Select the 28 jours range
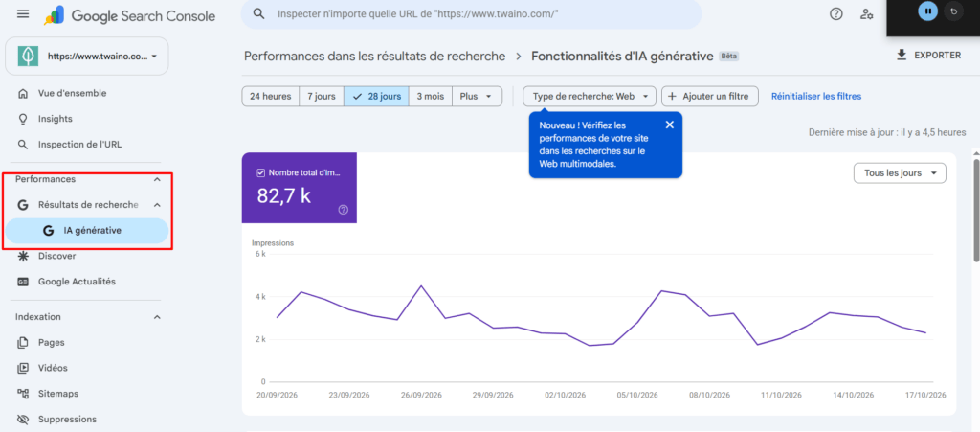 coord(377,97)
